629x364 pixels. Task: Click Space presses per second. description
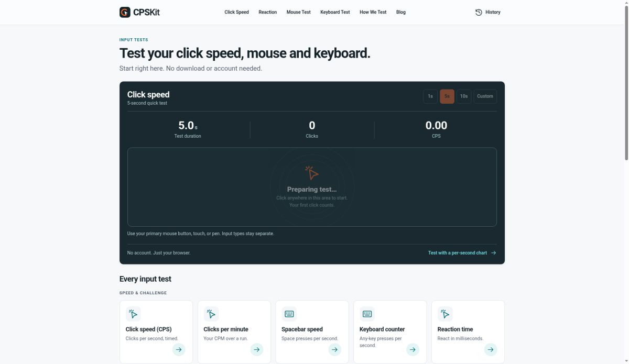point(310,338)
